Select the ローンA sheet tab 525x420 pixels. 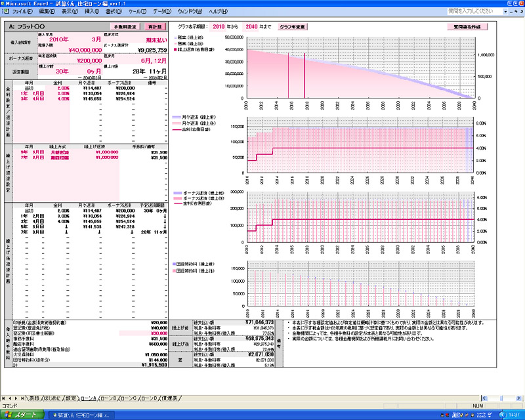[x=89, y=398]
